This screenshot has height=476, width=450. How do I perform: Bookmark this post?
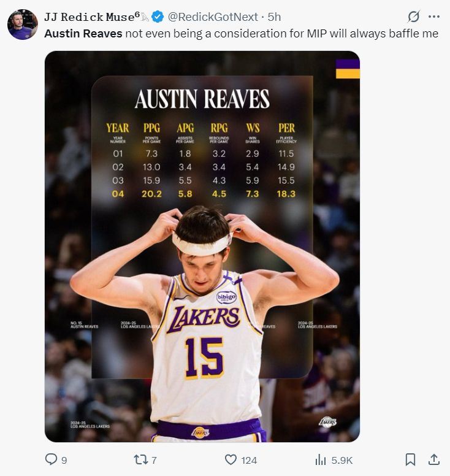411,459
